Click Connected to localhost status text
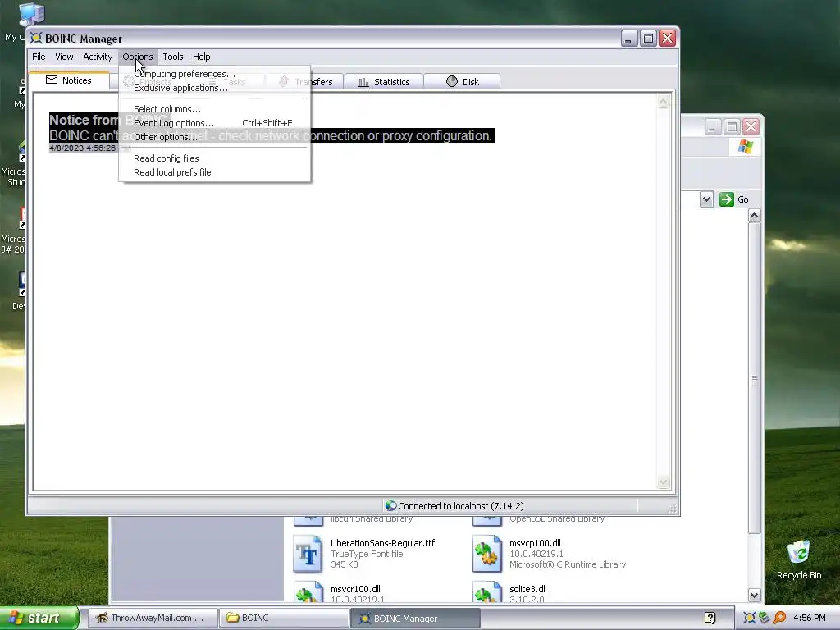 (461, 505)
